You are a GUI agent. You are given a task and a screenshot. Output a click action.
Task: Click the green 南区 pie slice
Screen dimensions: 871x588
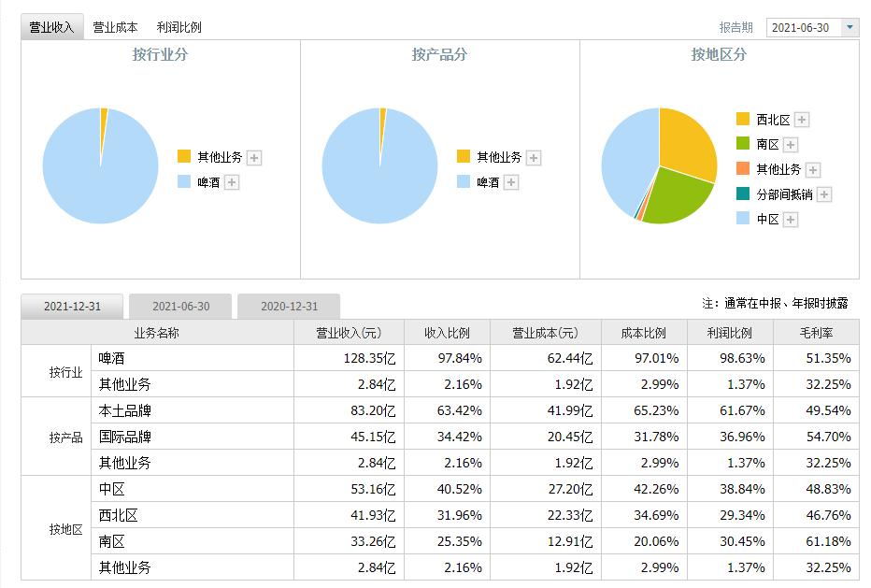coord(678,197)
